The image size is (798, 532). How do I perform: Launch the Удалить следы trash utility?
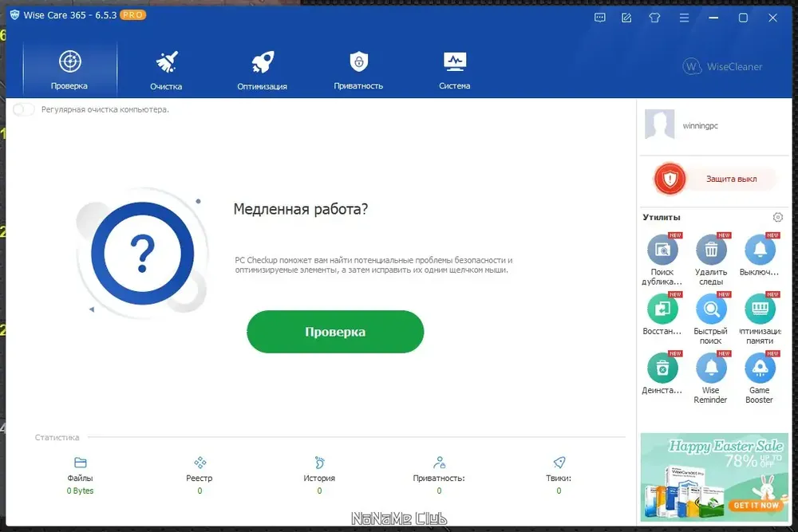coord(711,250)
